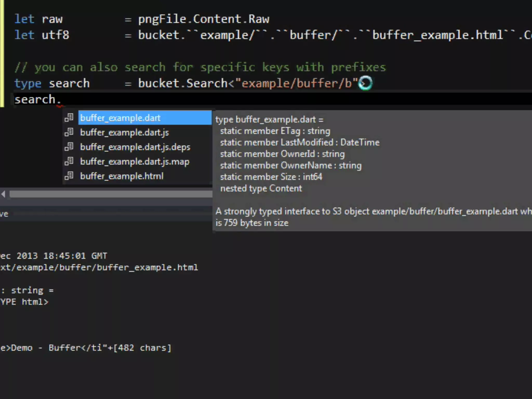This screenshot has height=399, width=532.
Task: Click the horizontal scrollbar thumb
Action: [x=111, y=194]
